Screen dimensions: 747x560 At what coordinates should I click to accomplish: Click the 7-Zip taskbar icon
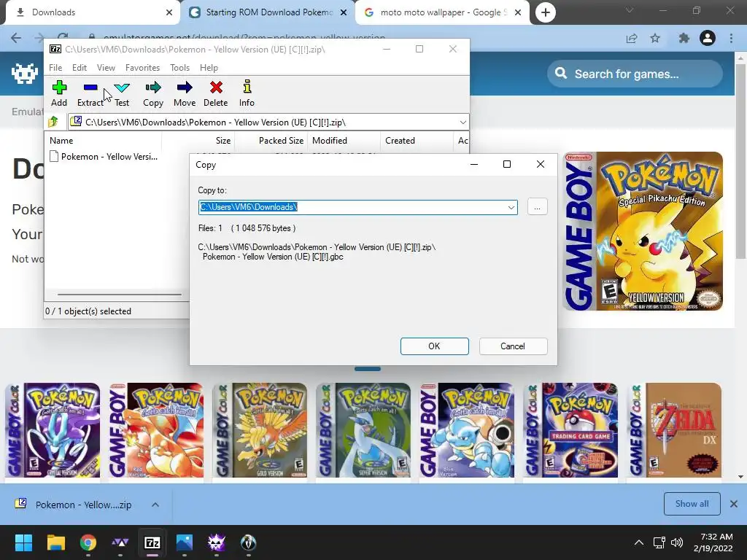point(152,542)
